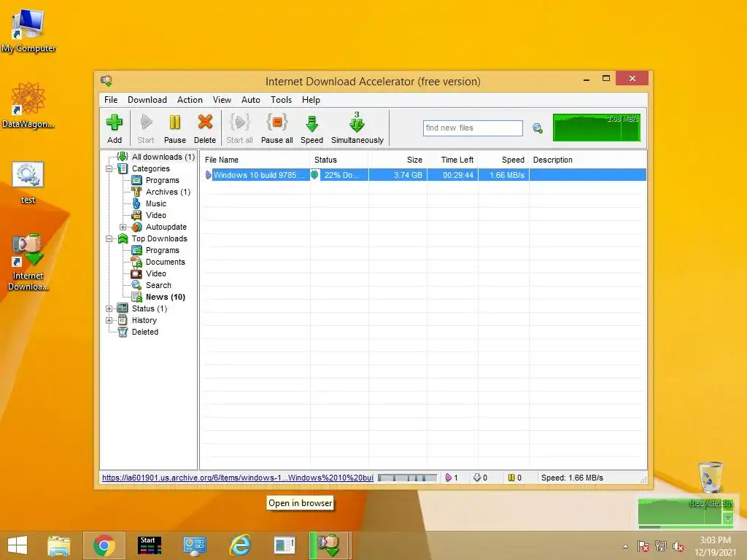
Task: Select the Music category
Action: point(156,203)
